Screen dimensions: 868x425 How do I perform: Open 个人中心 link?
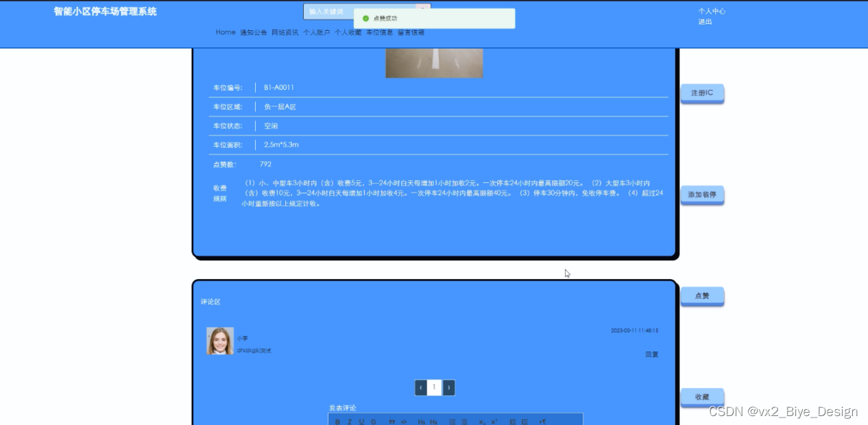point(712,11)
